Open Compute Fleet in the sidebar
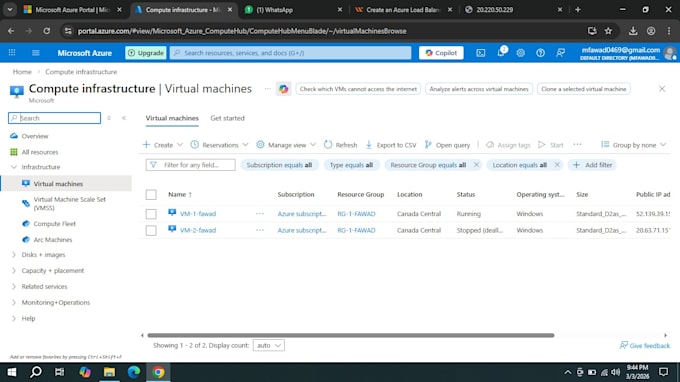The height and width of the screenshot is (382, 680). click(x=55, y=224)
